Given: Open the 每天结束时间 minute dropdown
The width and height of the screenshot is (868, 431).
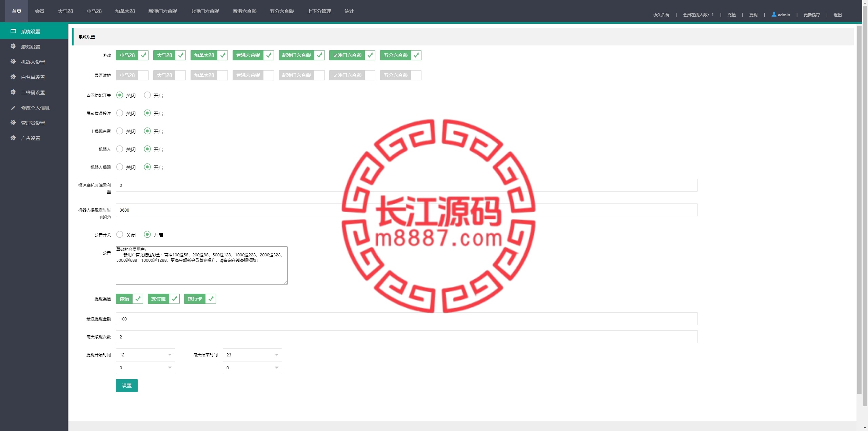Looking at the screenshot, I should (x=252, y=368).
